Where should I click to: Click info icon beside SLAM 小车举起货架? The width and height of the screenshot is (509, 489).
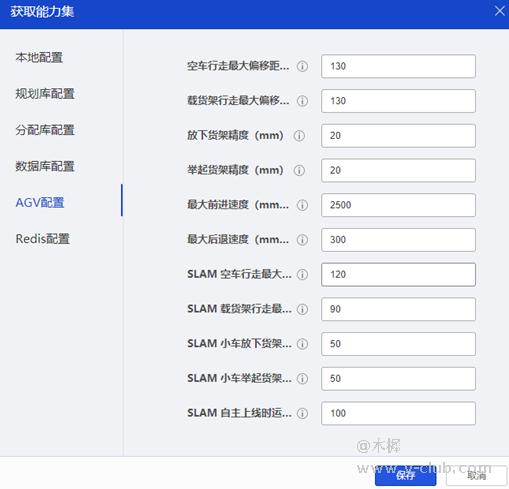point(302,379)
